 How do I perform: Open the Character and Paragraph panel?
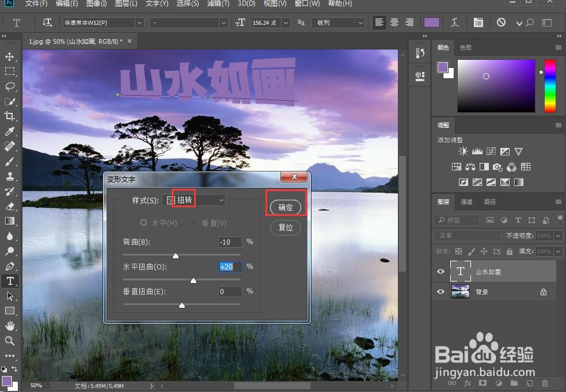coord(478,23)
